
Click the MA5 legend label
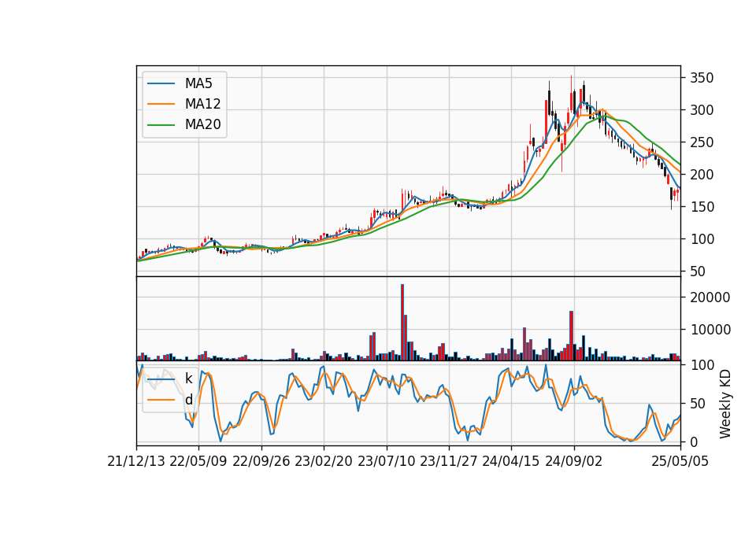(x=198, y=83)
